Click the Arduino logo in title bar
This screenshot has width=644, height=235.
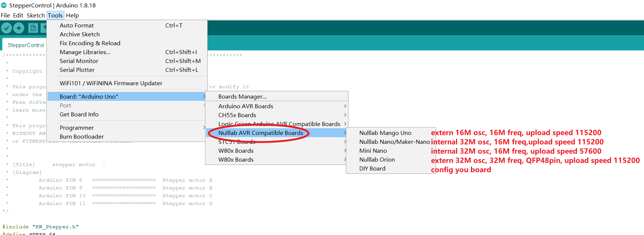[x=4, y=5]
